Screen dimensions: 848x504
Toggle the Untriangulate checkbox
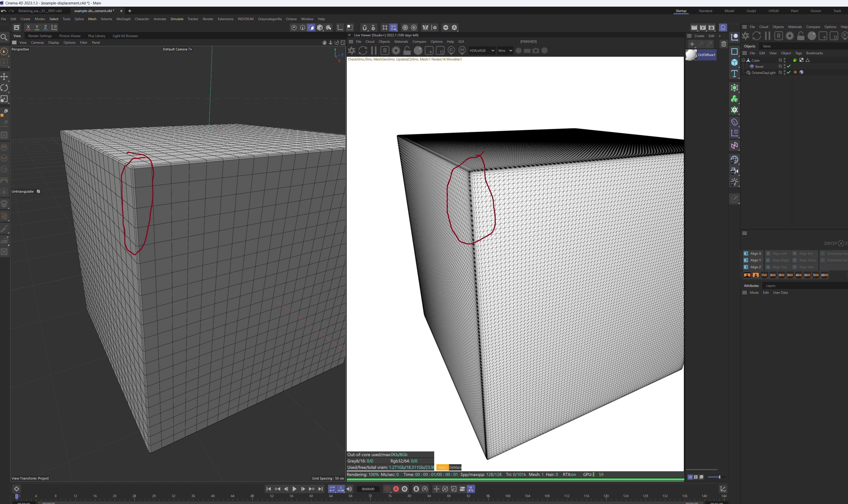pos(38,192)
